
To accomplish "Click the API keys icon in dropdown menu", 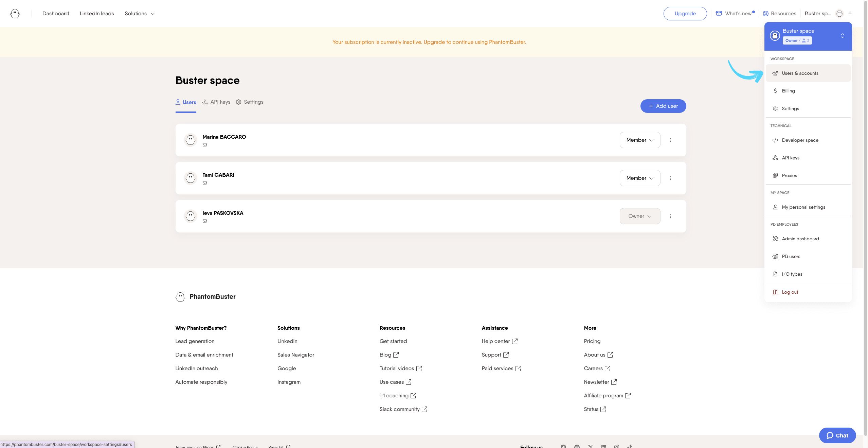I will tap(775, 158).
